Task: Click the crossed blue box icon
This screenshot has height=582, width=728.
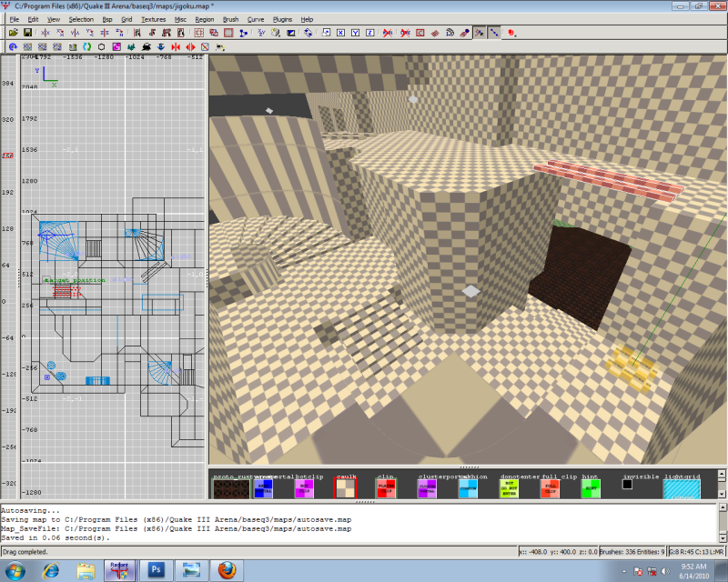Action: click(x=206, y=47)
